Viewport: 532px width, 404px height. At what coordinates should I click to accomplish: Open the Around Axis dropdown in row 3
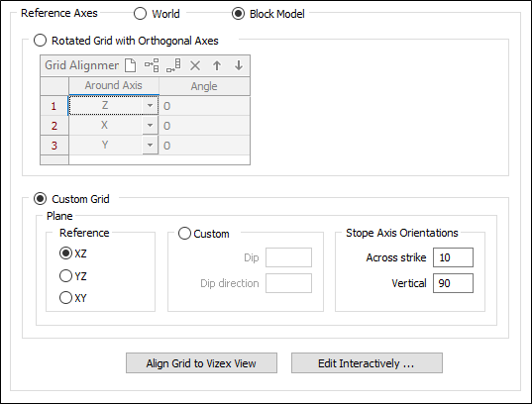pyautogui.click(x=150, y=146)
